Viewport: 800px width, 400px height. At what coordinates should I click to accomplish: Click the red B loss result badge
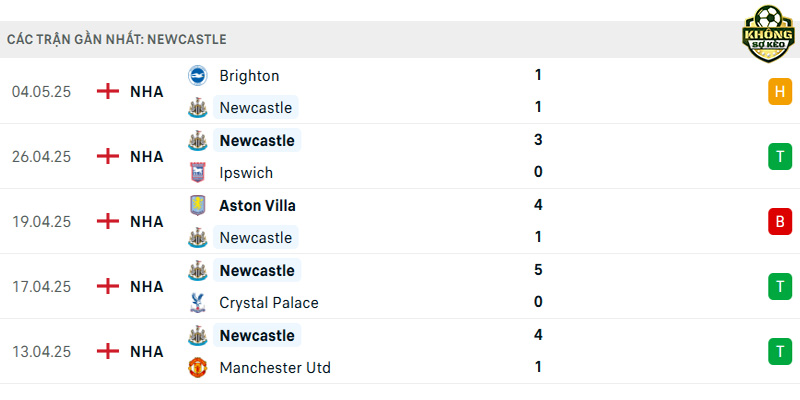click(x=780, y=221)
